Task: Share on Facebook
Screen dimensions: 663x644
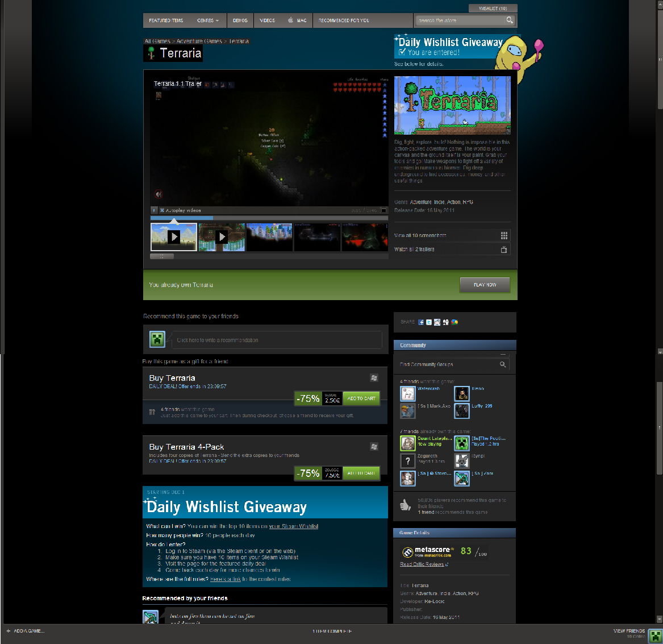Action: coord(421,322)
